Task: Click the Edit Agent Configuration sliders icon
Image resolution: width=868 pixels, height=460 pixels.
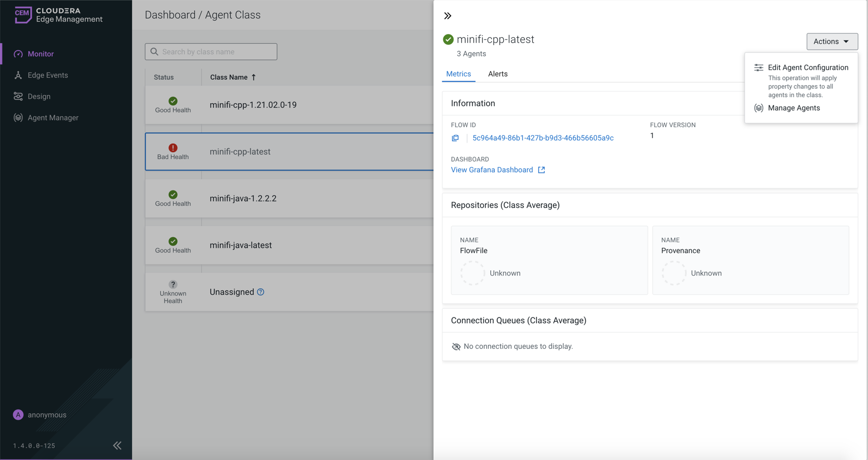Action: [758, 68]
